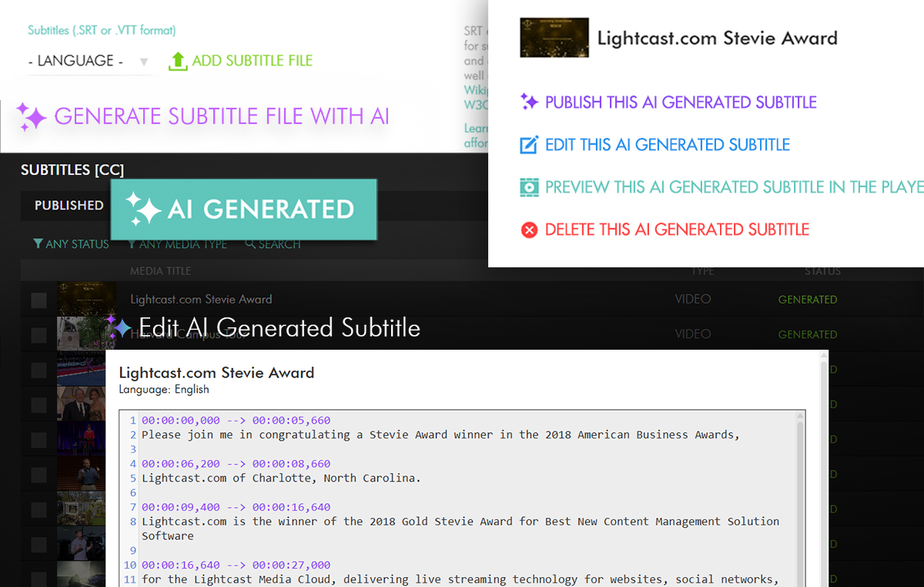Click Add Subtitle File
The height and width of the screenshot is (587, 924).
click(x=252, y=61)
